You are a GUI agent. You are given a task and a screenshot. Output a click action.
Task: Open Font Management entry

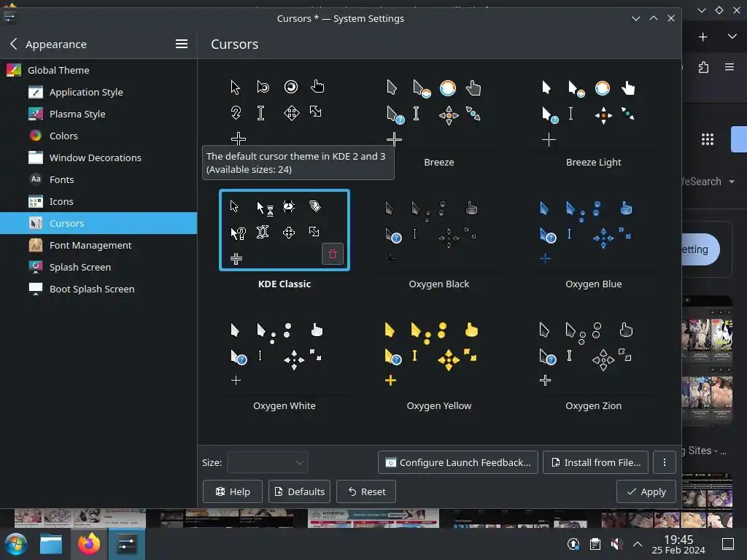[98, 245]
